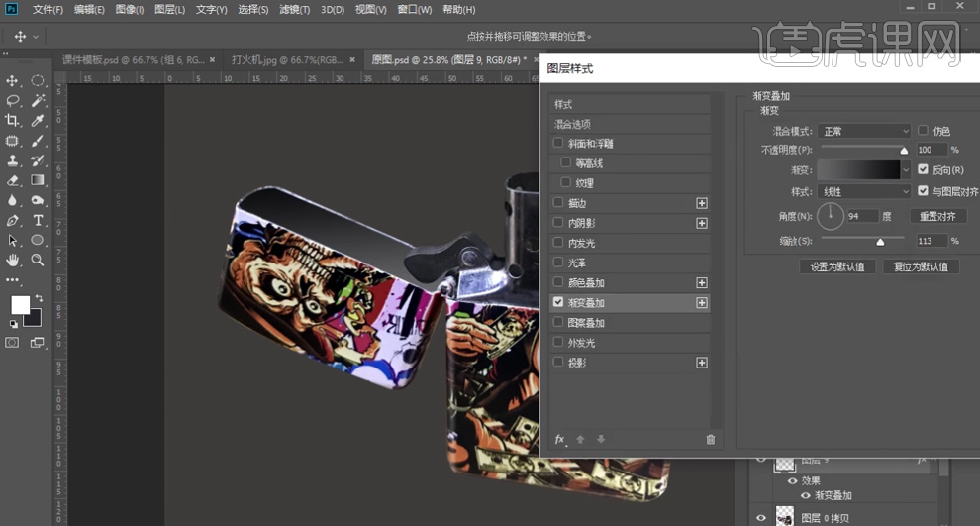Select the Eraser tool
The image size is (980, 526).
(13, 180)
